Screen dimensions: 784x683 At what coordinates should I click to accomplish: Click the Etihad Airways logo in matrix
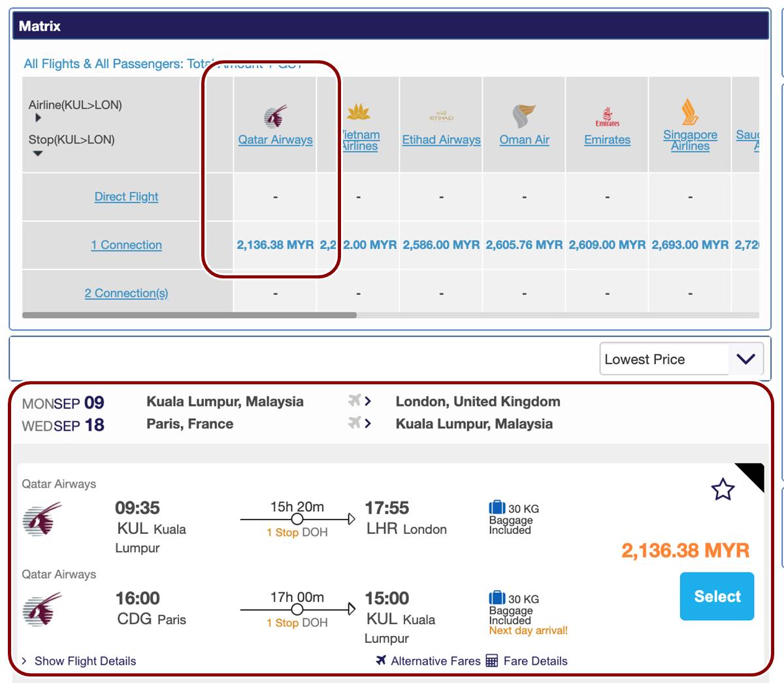[x=441, y=117]
